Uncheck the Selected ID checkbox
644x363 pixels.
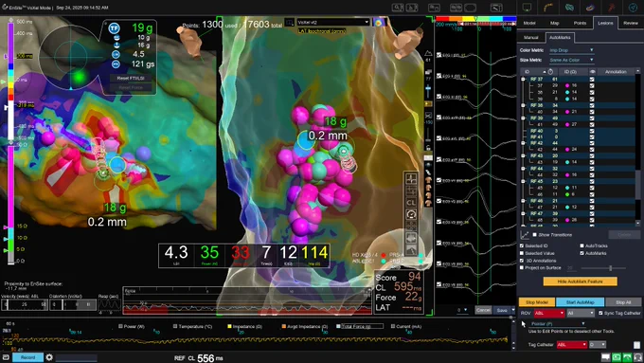[x=522, y=245]
